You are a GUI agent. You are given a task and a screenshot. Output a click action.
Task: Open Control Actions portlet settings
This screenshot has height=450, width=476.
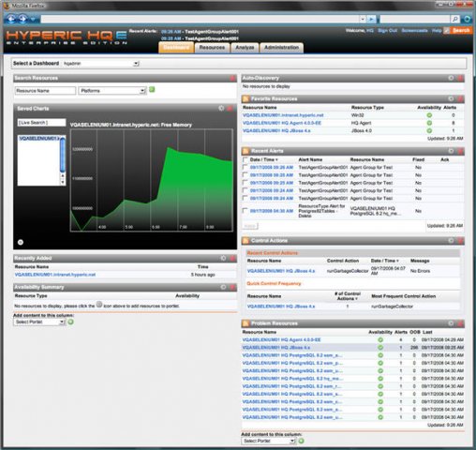click(x=451, y=241)
